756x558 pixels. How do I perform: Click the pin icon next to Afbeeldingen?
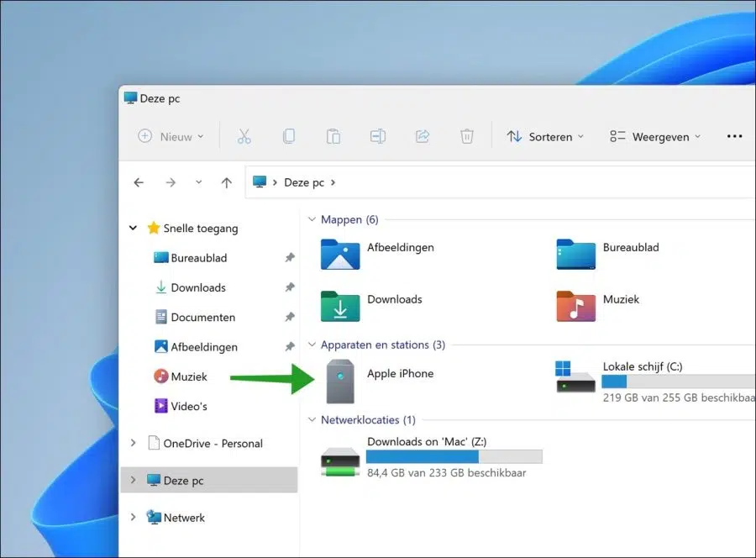[289, 347]
